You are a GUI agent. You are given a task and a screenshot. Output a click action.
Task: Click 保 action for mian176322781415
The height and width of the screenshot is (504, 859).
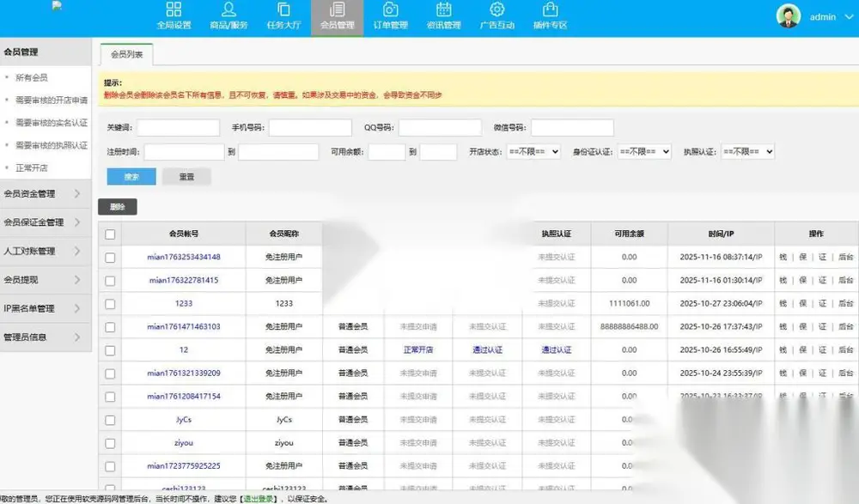[x=802, y=280]
